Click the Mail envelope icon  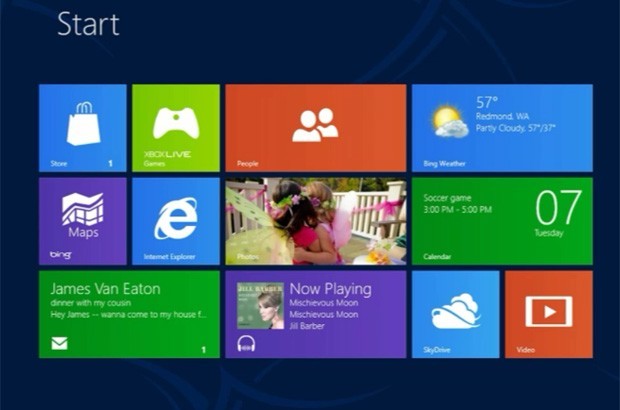[x=59, y=343]
